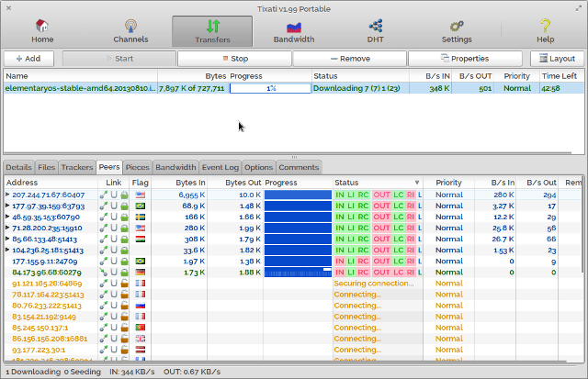This screenshot has width=588, height=379.
Task: Click the 1% progress bar of elementaryos transfer
Action: pos(270,88)
